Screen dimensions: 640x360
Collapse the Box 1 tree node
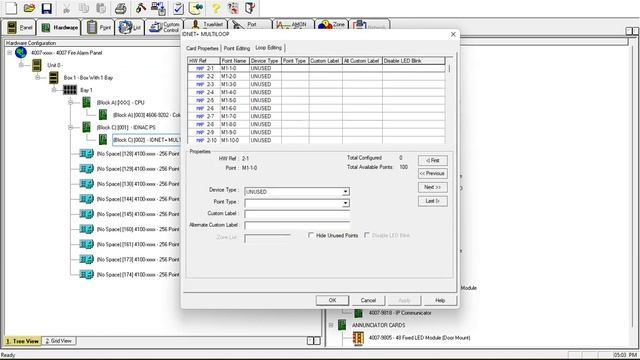(x=38, y=77)
